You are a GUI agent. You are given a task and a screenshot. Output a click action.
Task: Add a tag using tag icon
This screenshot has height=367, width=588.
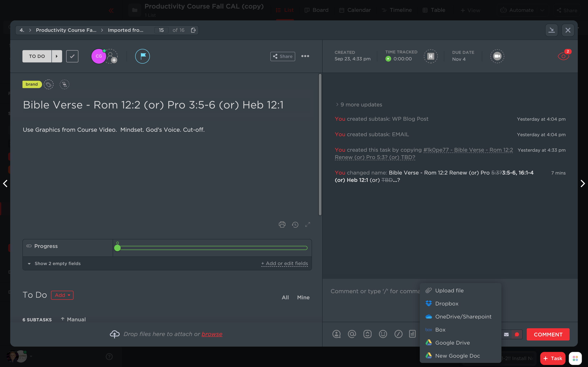[x=49, y=84]
